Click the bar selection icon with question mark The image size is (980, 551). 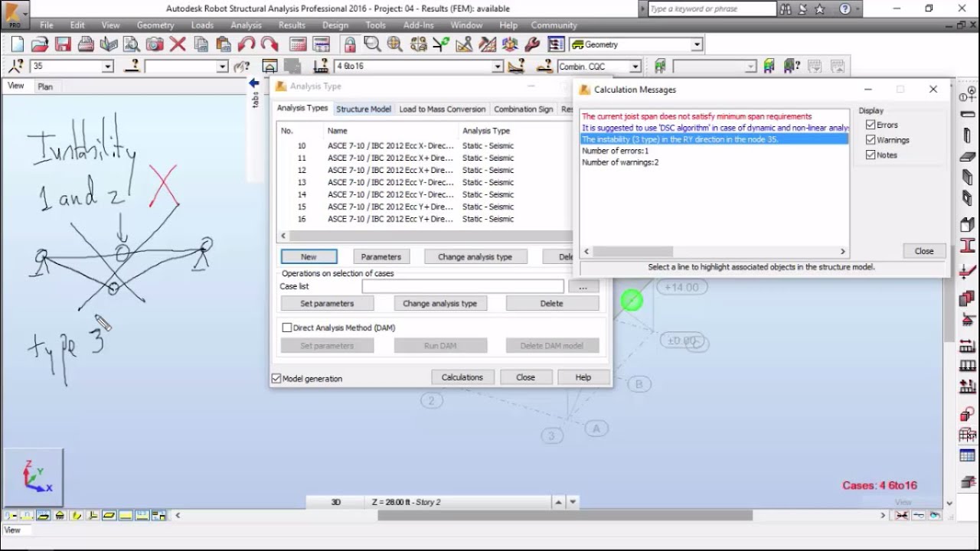pyautogui.click(x=132, y=66)
